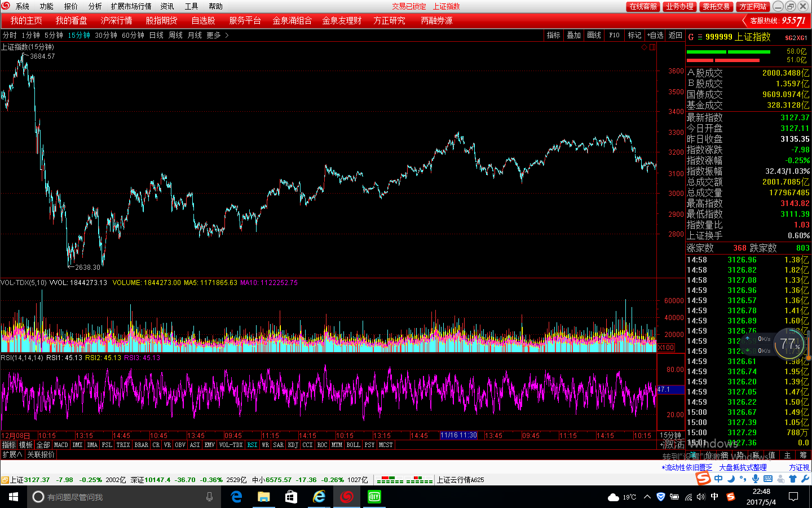
Task: Select the 60分钟 chart period
Action: click(133, 35)
